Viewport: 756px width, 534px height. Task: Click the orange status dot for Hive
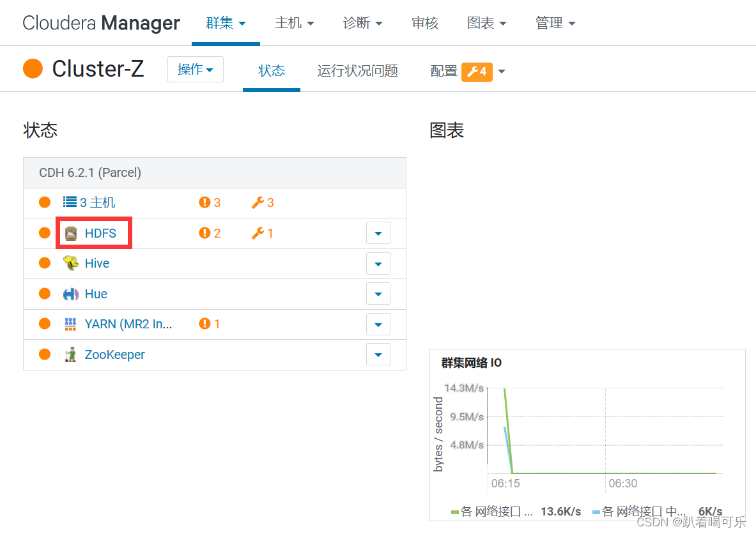coord(45,263)
